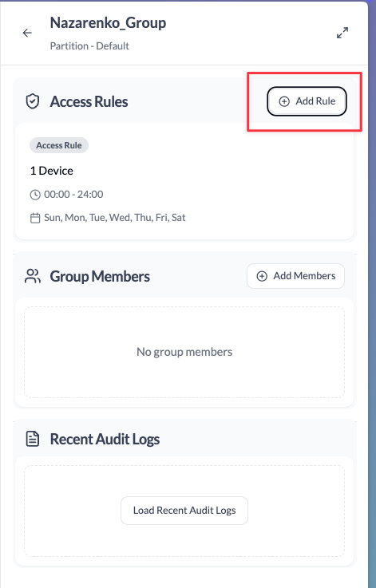Expand panel with diagonal arrows icon

tap(342, 33)
